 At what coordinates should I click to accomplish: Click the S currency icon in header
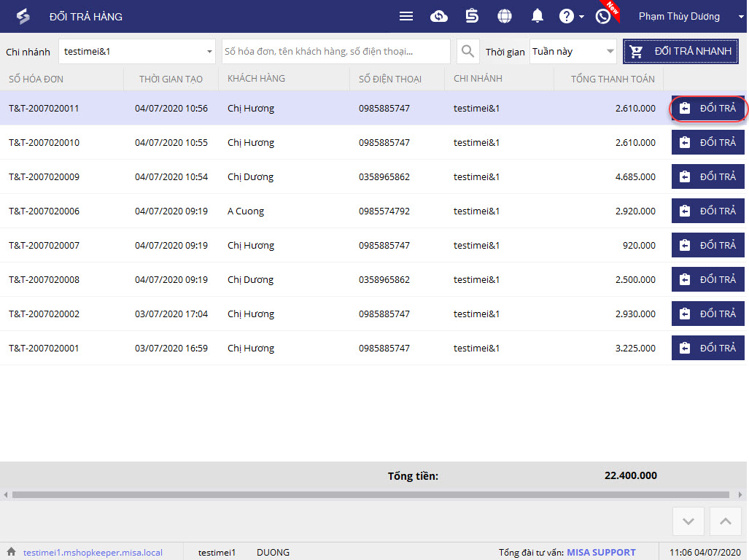point(472,16)
